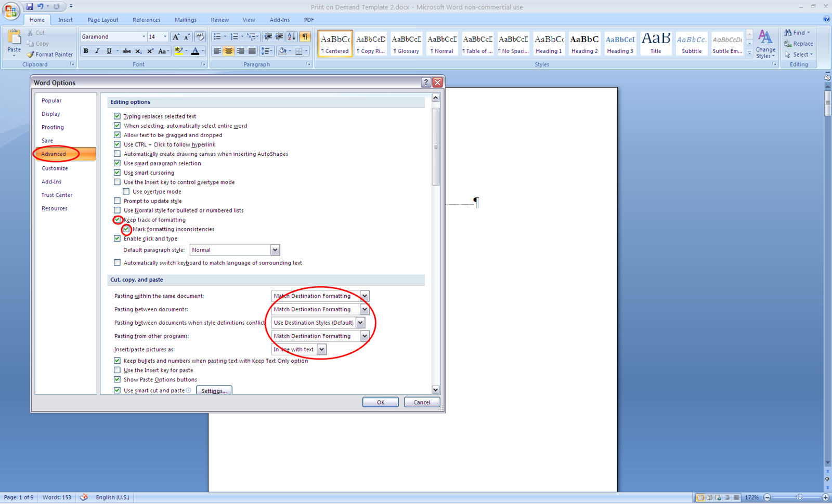
Task: Adjust the zoom slider in status bar
Action: [x=799, y=497]
